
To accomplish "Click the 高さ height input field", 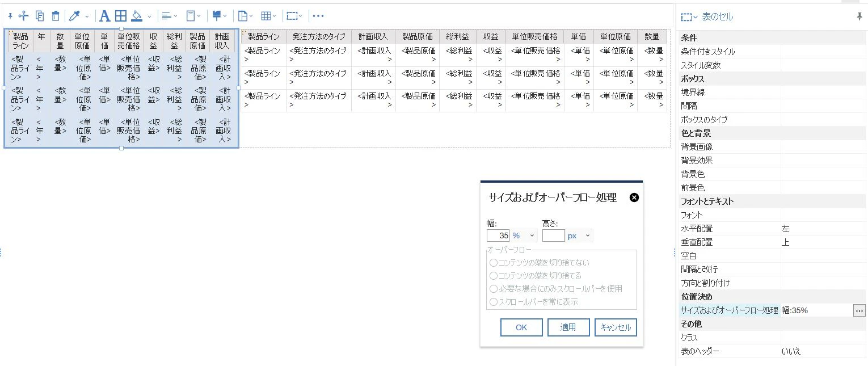I will point(553,235).
